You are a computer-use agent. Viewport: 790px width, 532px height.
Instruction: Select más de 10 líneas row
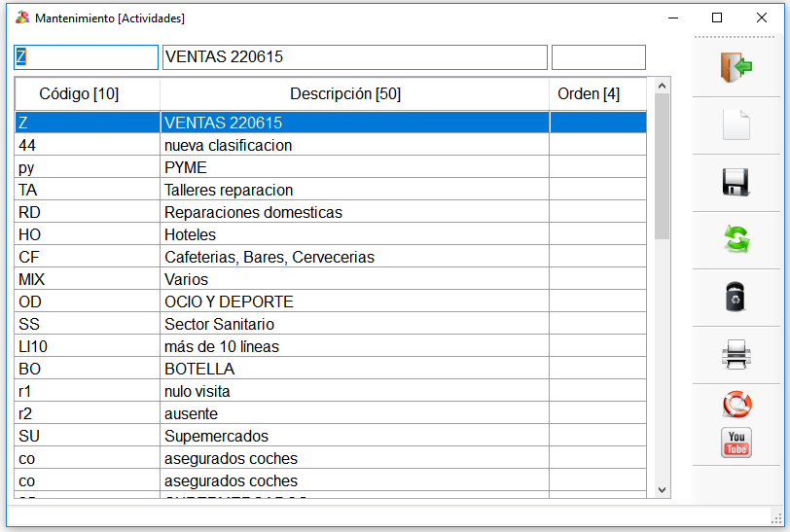[x=331, y=346]
